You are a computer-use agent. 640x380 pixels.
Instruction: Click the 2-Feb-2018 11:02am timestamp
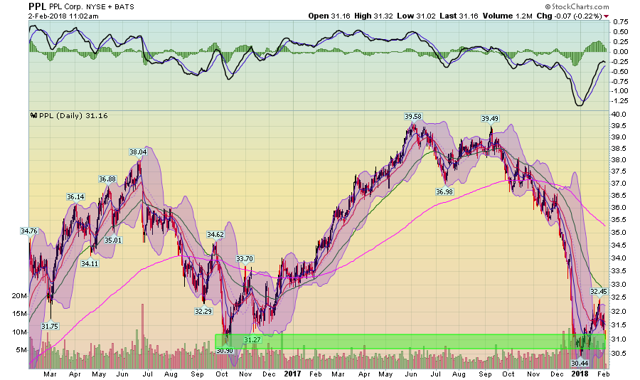click(63, 16)
